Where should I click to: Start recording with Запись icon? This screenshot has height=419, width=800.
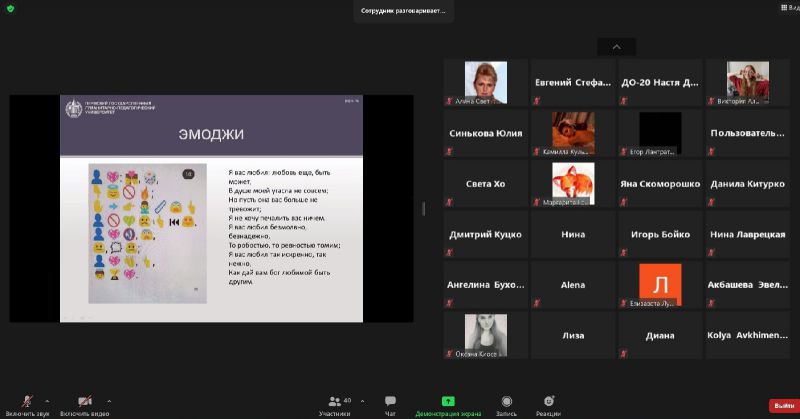(506, 402)
